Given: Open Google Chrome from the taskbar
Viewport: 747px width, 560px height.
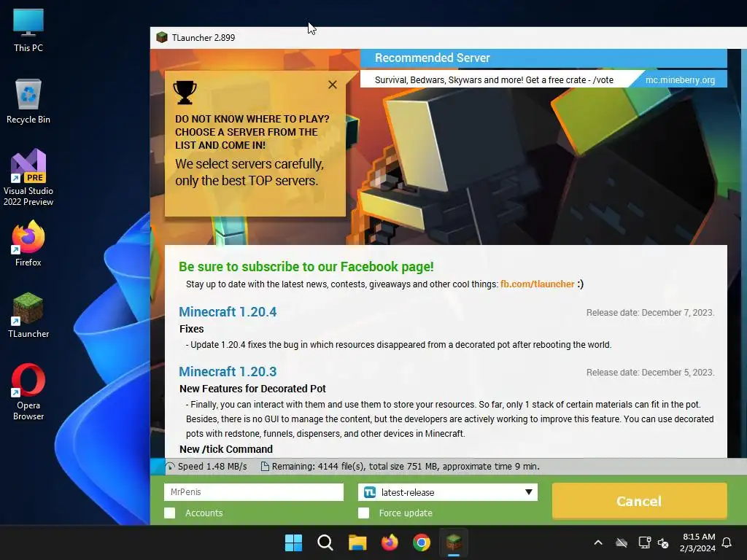Looking at the screenshot, I should tap(422, 542).
